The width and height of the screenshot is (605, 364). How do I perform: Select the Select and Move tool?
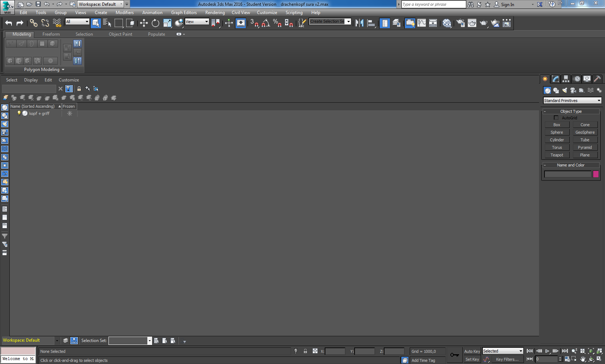coord(143,23)
